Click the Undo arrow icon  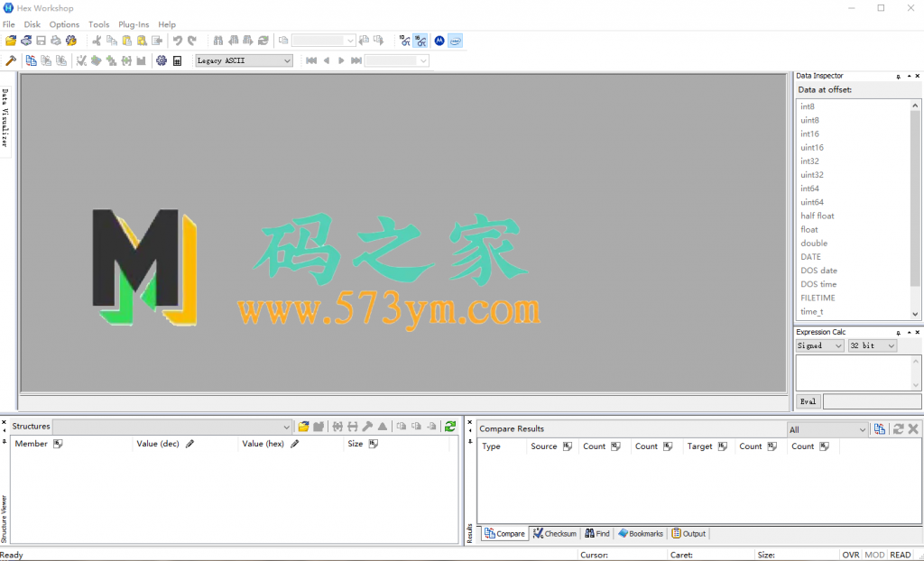[x=178, y=41]
